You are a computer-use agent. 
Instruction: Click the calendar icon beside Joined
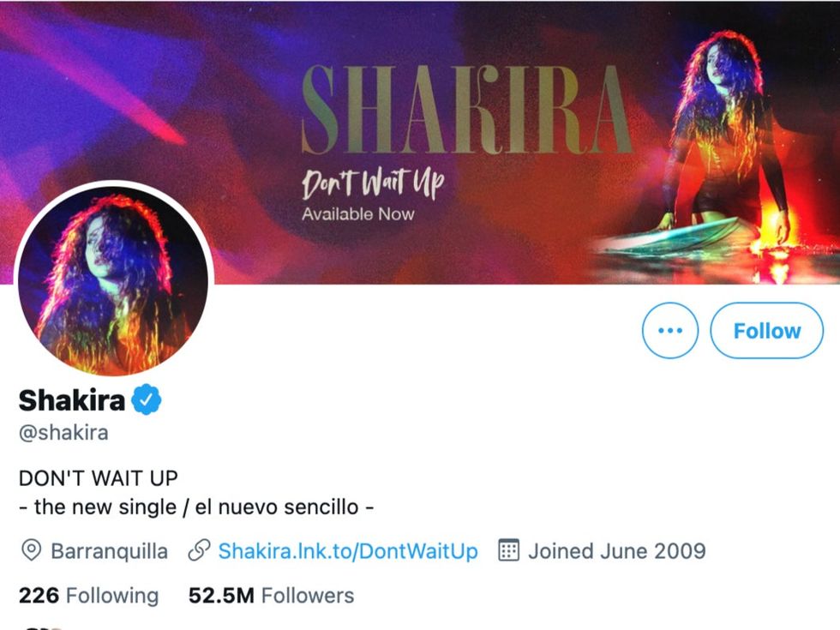tap(509, 550)
